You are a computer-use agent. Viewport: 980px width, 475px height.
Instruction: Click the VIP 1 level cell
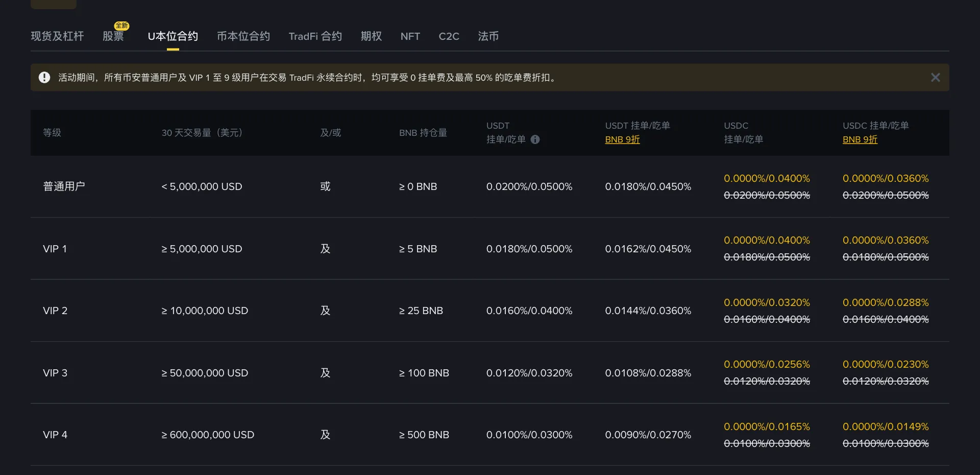click(55, 249)
